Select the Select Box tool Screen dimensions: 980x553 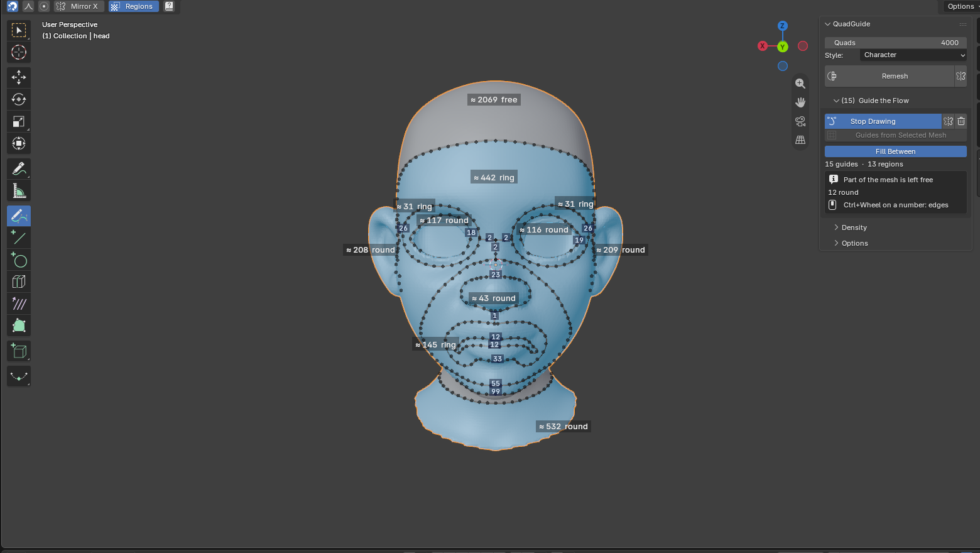coord(19,30)
